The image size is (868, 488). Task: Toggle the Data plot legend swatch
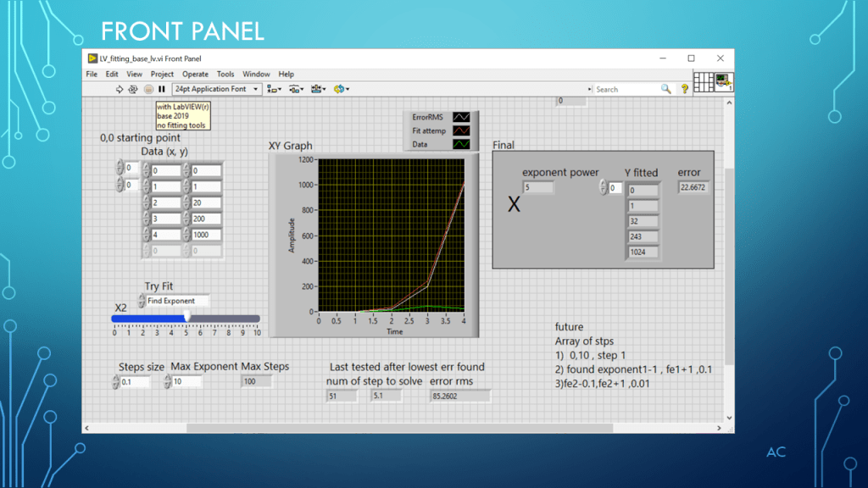[462, 144]
